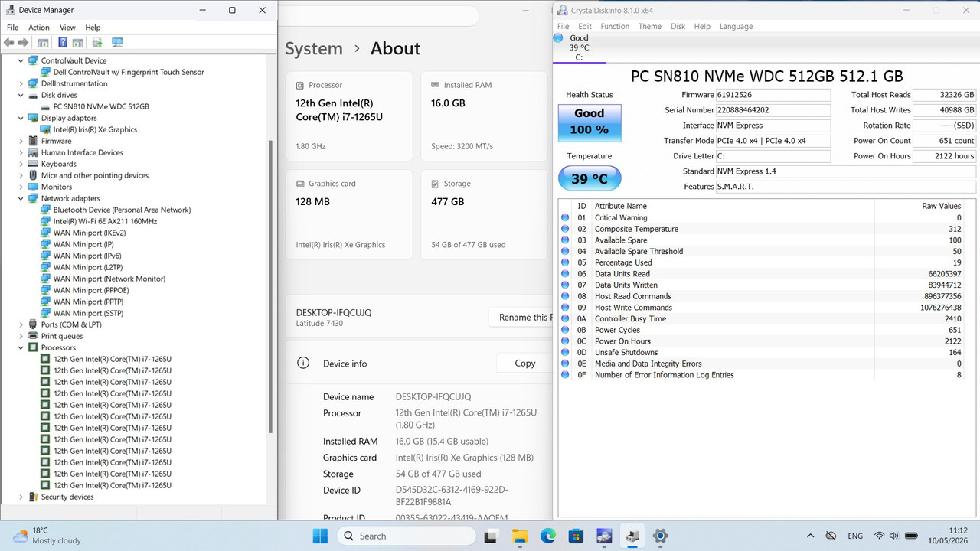Open the Action menu in Device Manager
Viewport: 980px width, 551px height.
[39, 28]
